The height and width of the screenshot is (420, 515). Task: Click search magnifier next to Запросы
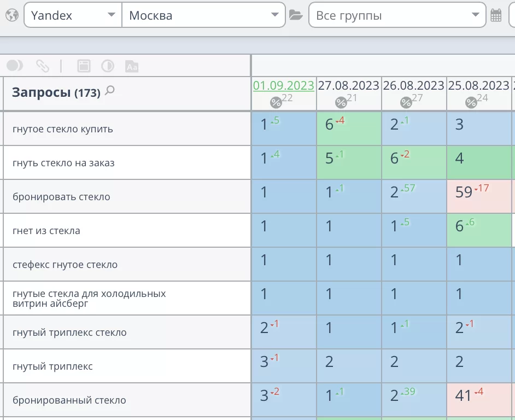point(110,91)
